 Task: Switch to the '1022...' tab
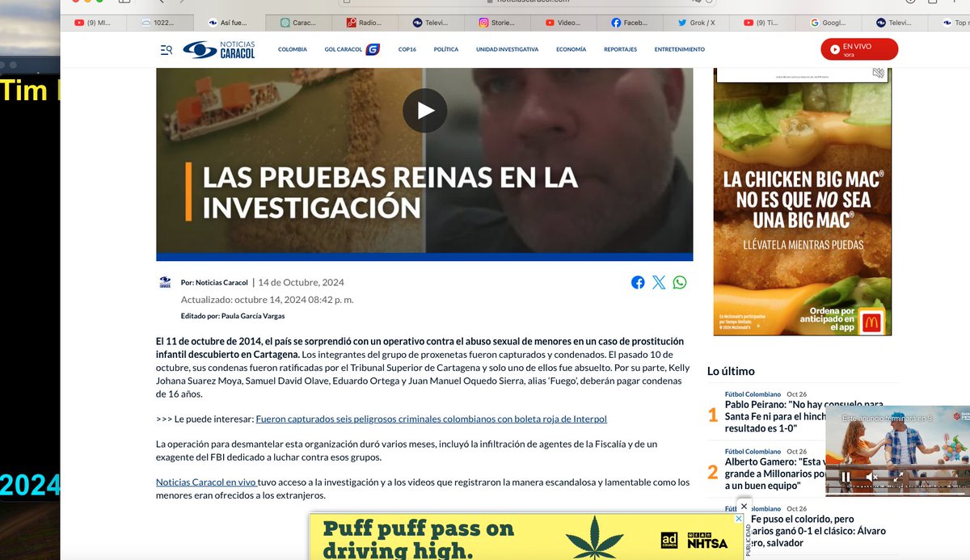click(162, 23)
